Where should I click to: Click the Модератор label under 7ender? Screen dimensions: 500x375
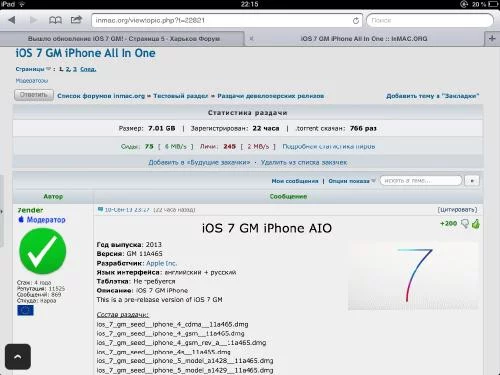pos(46,220)
